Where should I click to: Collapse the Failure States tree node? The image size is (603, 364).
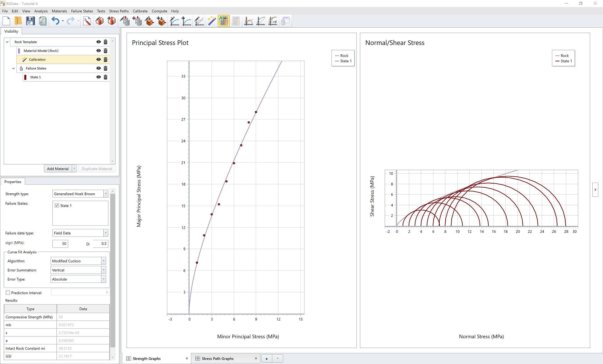coord(13,68)
